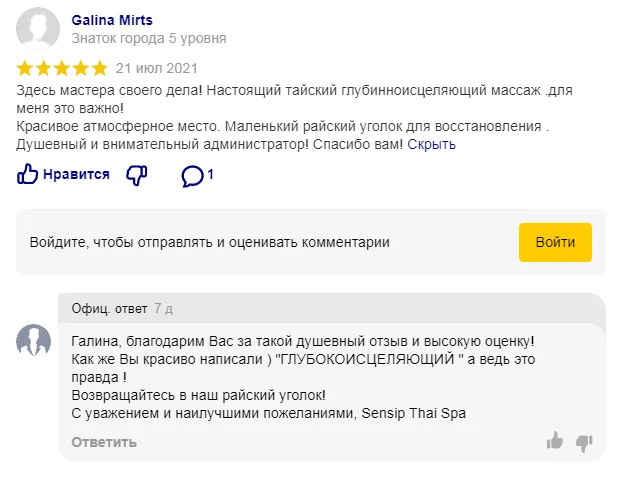Open Galina Mirts profile picture

[38, 29]
